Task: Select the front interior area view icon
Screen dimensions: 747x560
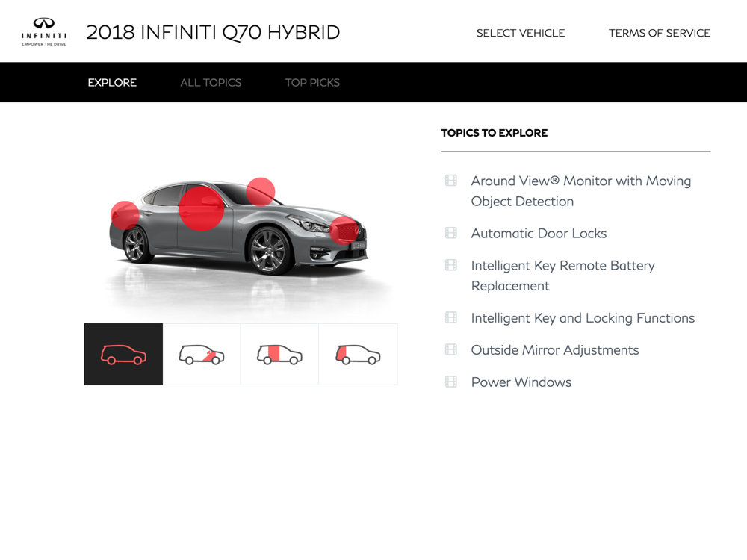Action: point(202,354)
